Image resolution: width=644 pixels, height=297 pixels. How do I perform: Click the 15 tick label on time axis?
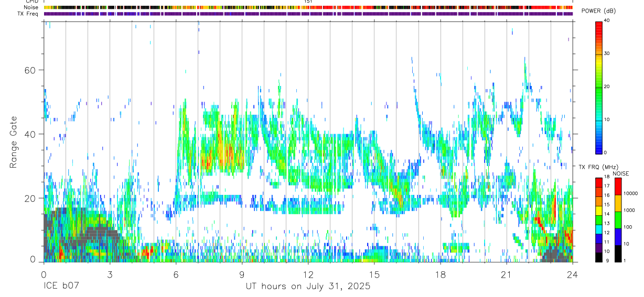pos(374,274)
